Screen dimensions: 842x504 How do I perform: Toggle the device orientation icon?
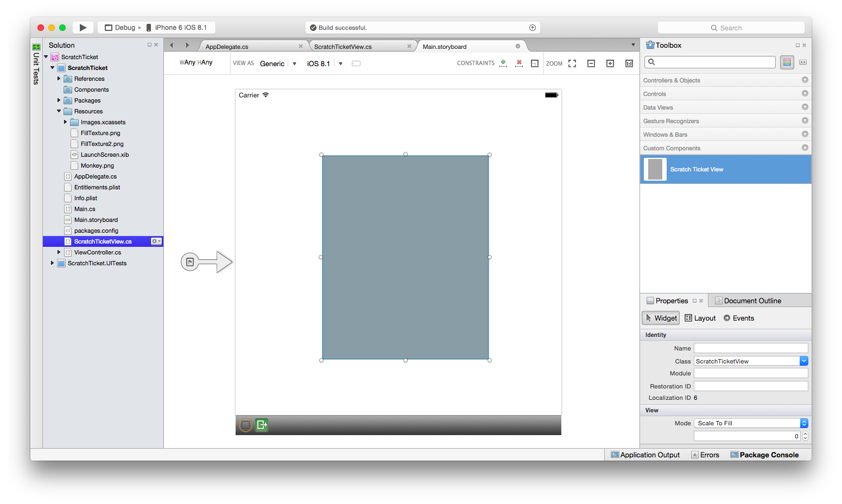(356, 63)
